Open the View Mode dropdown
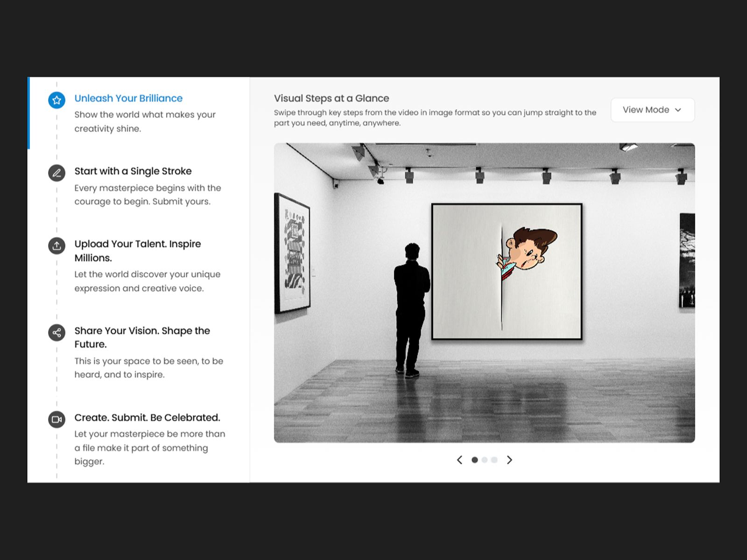 click(646, 110)
